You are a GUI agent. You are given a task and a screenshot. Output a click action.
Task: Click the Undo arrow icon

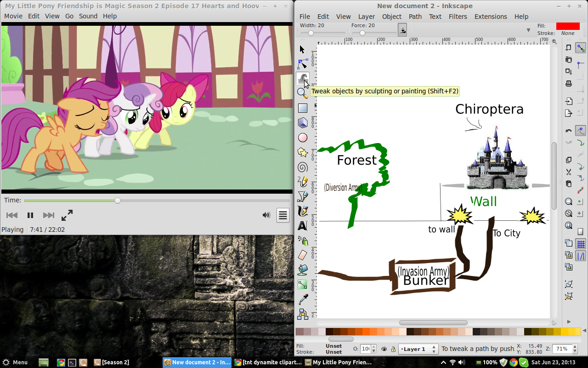(569, 131)
